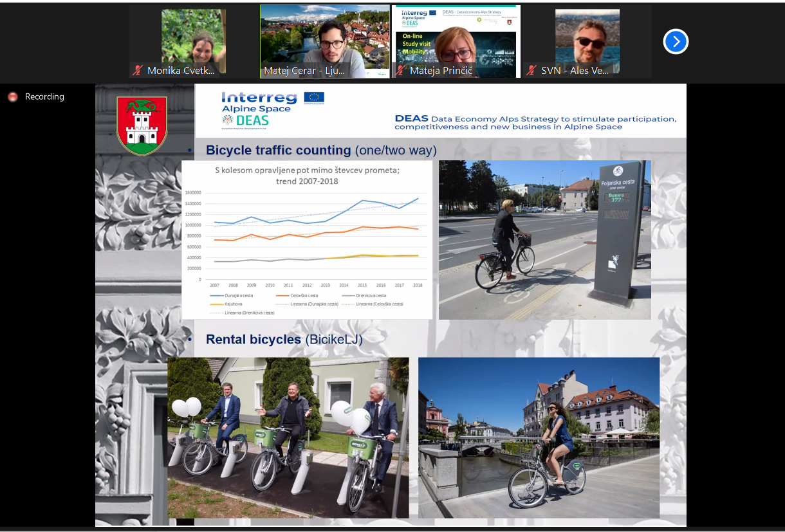This screenshot has width=785, height=532.
Task: Select Monika Cvetk's video thumbnail
Action: pyautogui.click(x=194, y=39)
